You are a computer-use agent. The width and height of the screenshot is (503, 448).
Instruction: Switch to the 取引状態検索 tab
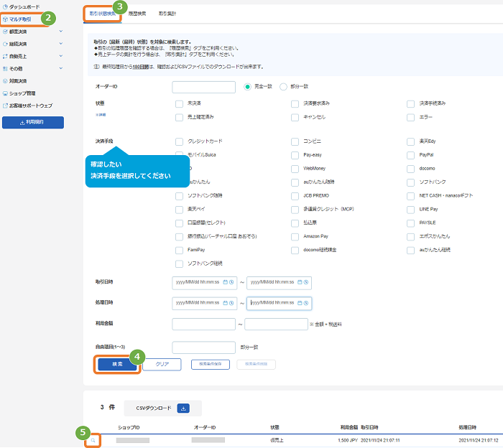(103, 14)
